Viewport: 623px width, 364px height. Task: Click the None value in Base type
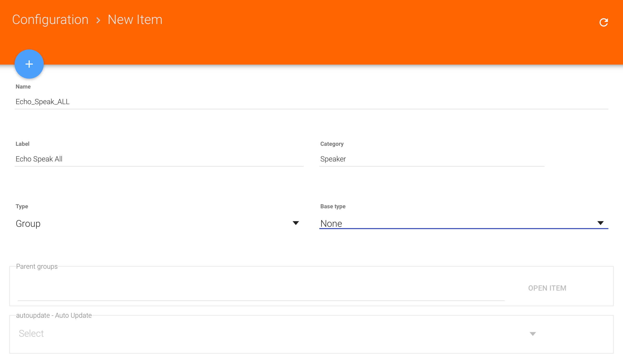331,224
